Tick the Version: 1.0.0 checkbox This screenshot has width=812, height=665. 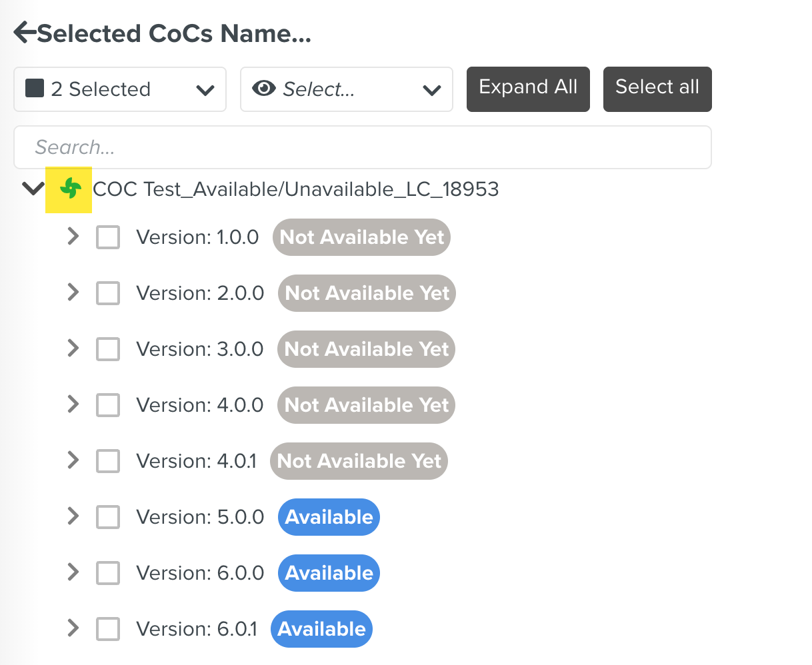pyautogui.click(x=108, y=237)
